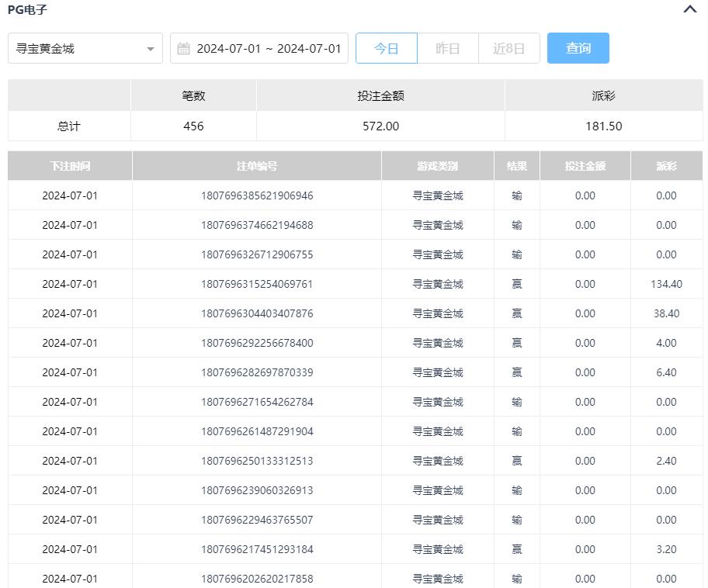Click the 派彩 table column header
708x588 pixels.
tap(666, 166)
